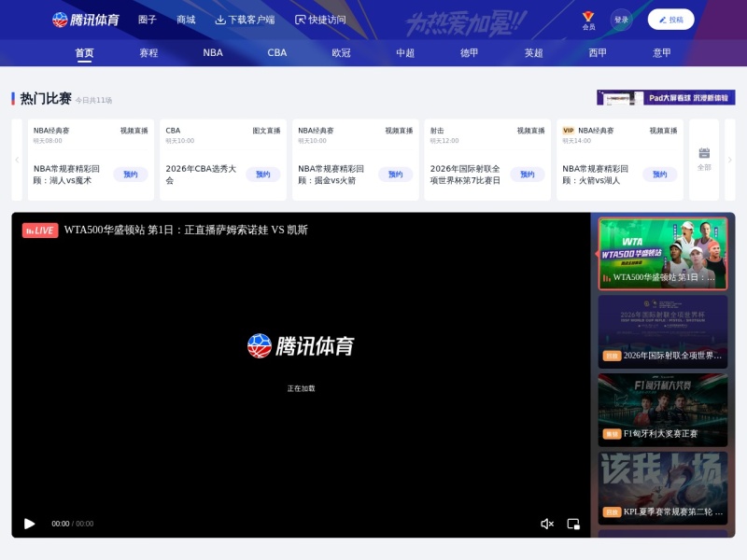Screen dimensions: 747x560
Task: Switch to the 英超 tab
Action: (x=533, y=53)
